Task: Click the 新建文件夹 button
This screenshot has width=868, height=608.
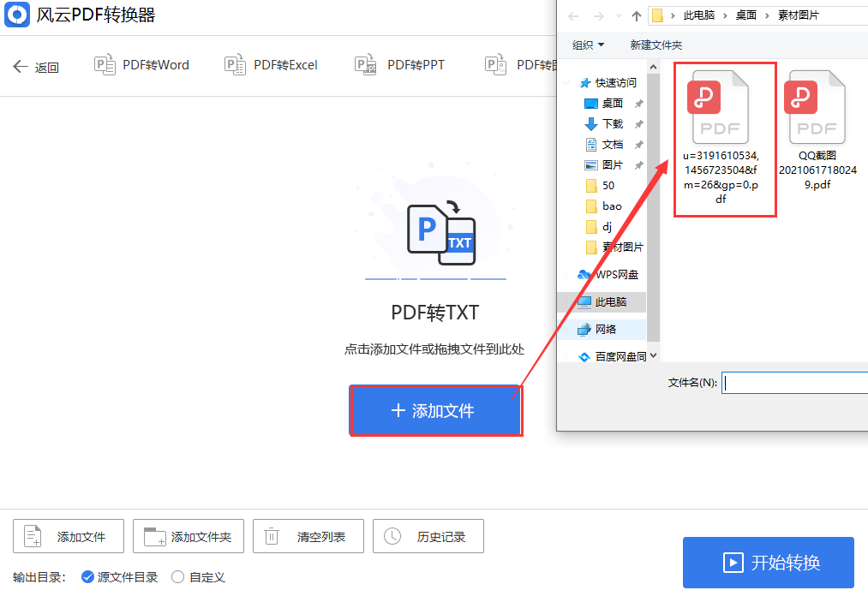Action: (656, 45)
